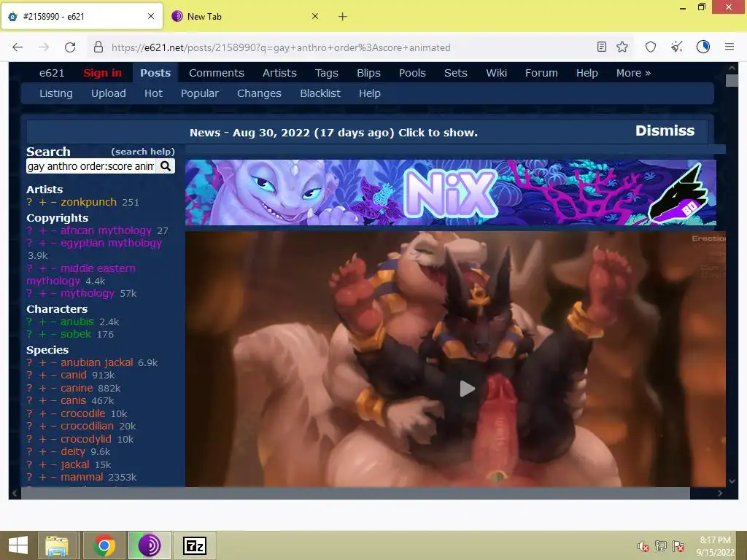This screenshot has width=747, height=560.
Task: Open the 'Listing' submenu link
Action: [55, 93]
